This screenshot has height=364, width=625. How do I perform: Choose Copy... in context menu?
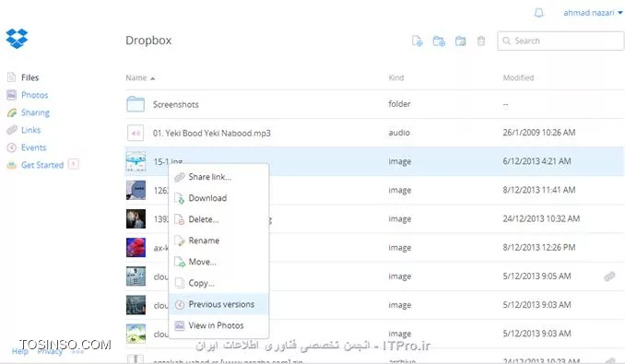coord(218,283)
